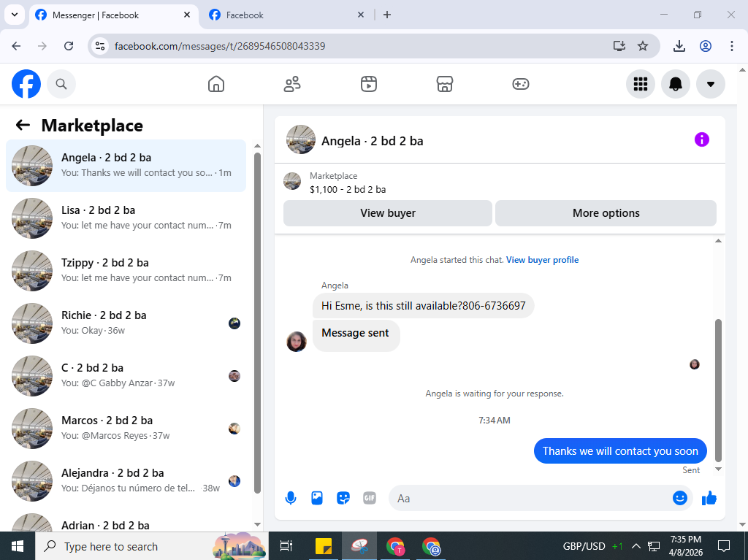Viewport: 748px width, 560px height.
Task: Click the site information icon in address bar
Action: pyautogui.click(x=99, y=46)
